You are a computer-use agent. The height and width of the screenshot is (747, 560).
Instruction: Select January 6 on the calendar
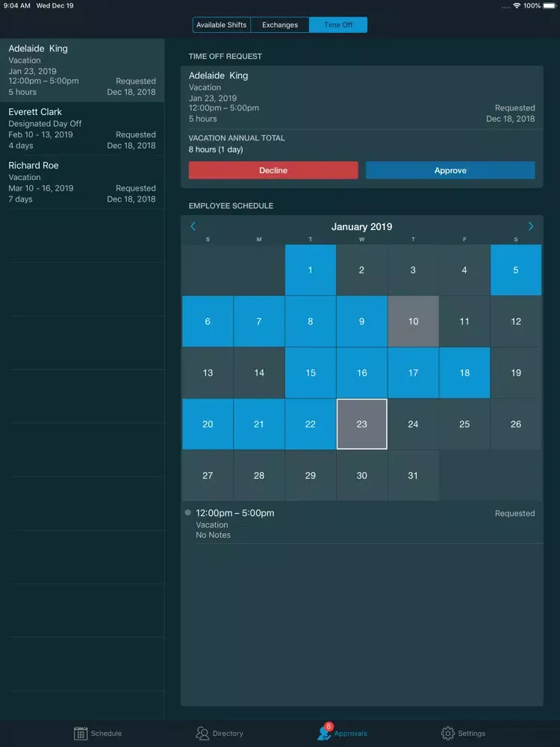pos(208,321)
